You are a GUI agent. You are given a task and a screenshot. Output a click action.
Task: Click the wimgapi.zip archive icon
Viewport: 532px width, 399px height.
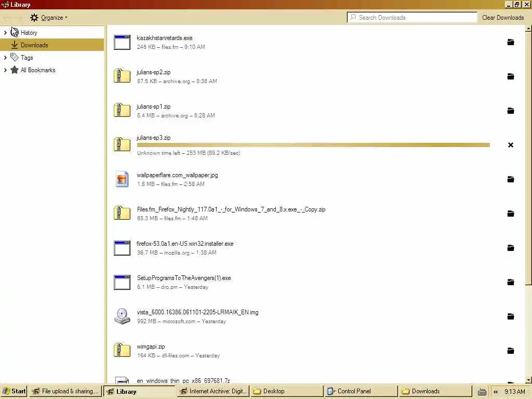(122, 350)
